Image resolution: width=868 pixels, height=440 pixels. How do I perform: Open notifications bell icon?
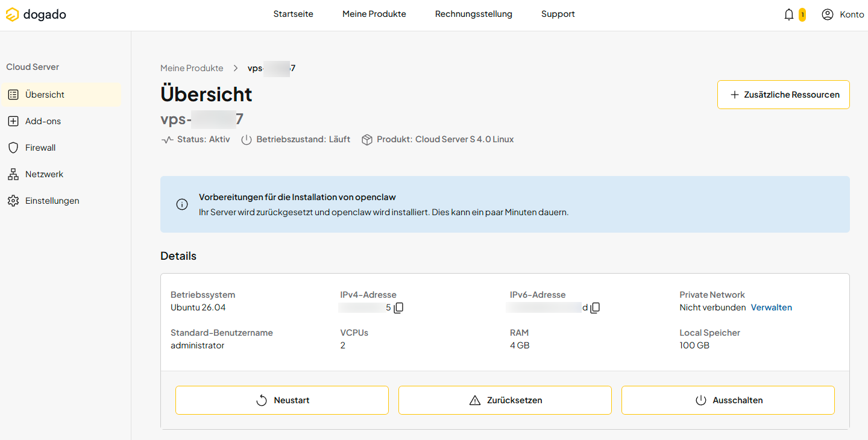(x=788, y=14)
